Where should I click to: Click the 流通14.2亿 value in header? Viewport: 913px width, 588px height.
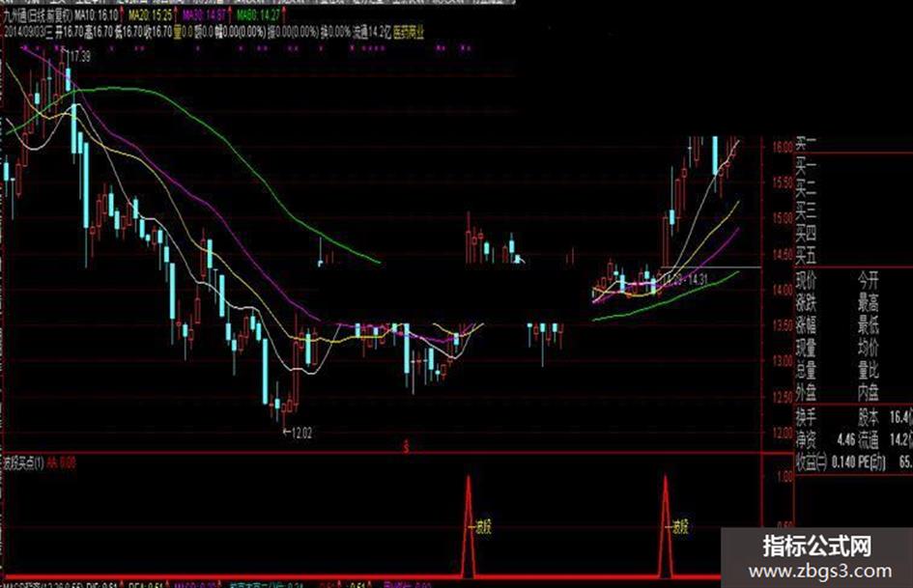371,33
